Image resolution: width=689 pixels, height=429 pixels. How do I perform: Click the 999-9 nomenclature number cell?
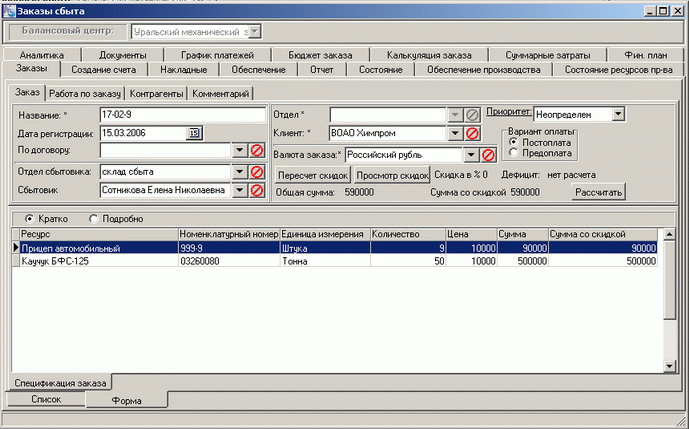coord(229,248)
